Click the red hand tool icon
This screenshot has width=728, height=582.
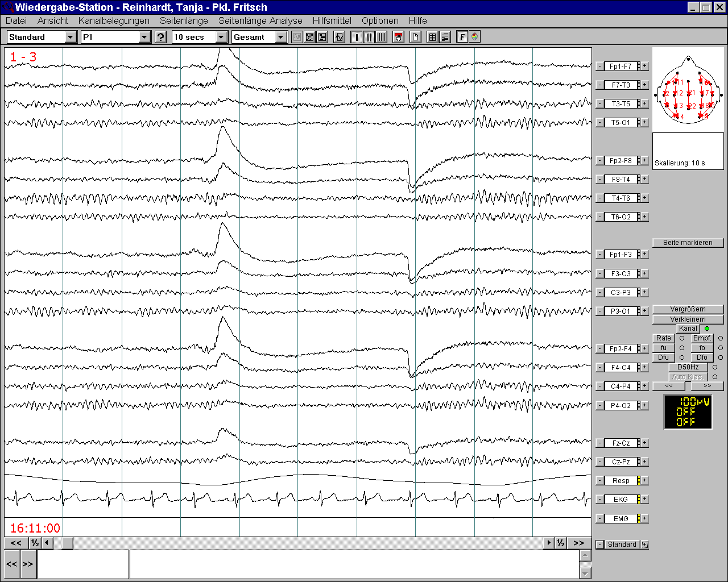pos(398,37)
